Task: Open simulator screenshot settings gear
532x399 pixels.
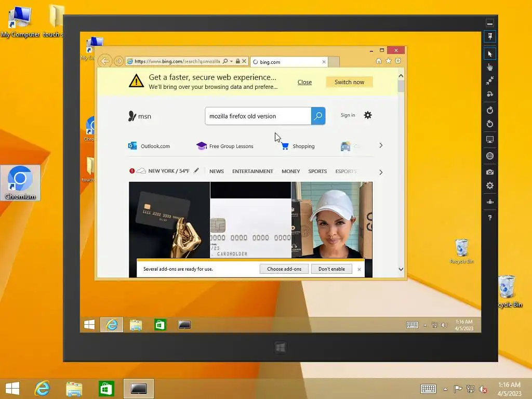Action: (490, 185)
